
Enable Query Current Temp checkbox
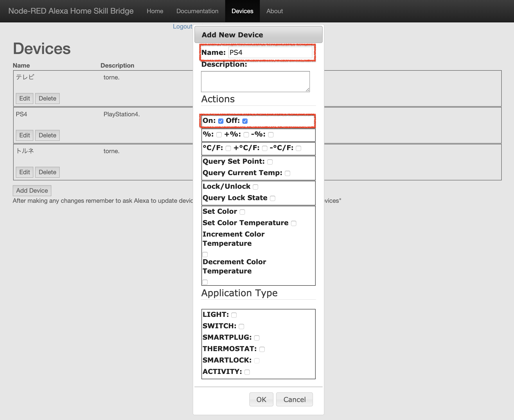(x=287, y=173)
